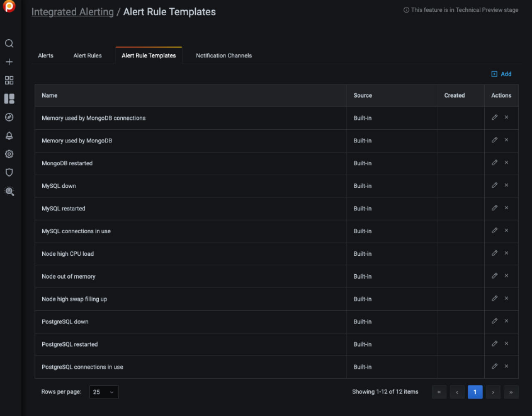Delete the Memory used by MongoDB template

coord(506,140)
